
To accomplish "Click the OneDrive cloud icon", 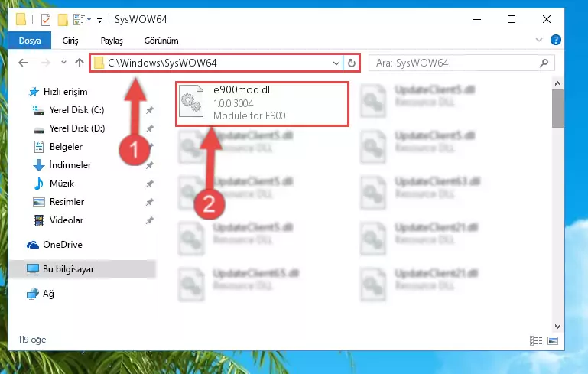I will click(x=33, y=245).
